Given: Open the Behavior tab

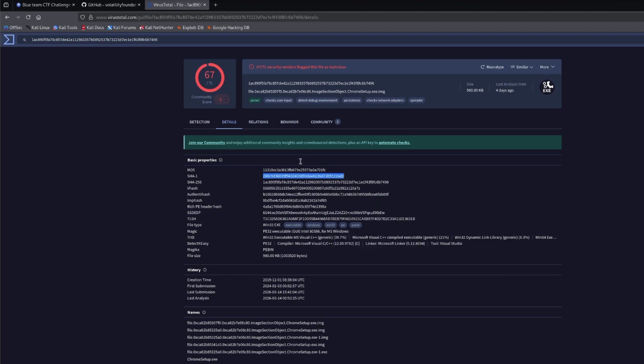Looking at the screenshot, I should tap(290, 122).
